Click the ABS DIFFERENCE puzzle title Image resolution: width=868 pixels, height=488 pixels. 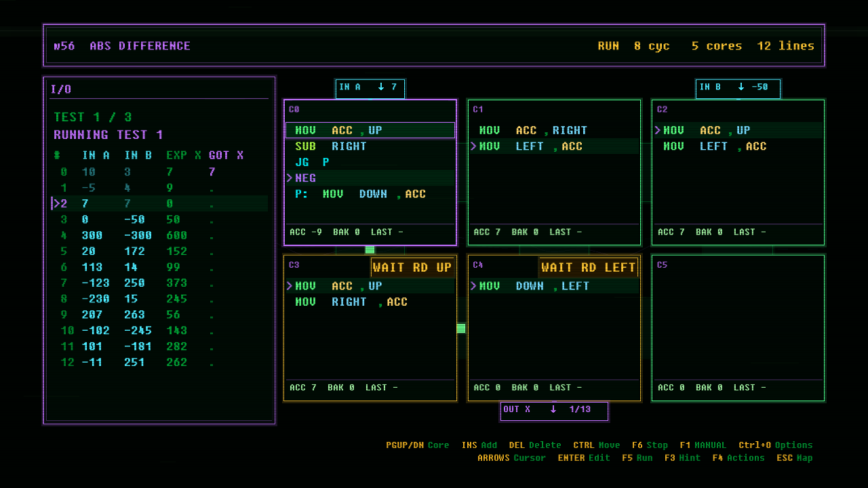pos(140,46)
